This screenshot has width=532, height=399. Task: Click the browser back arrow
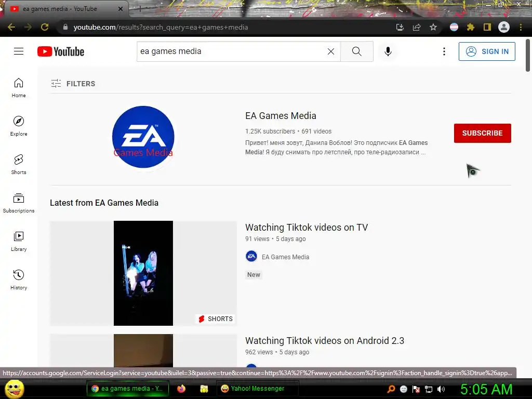(x=11, y=27)
